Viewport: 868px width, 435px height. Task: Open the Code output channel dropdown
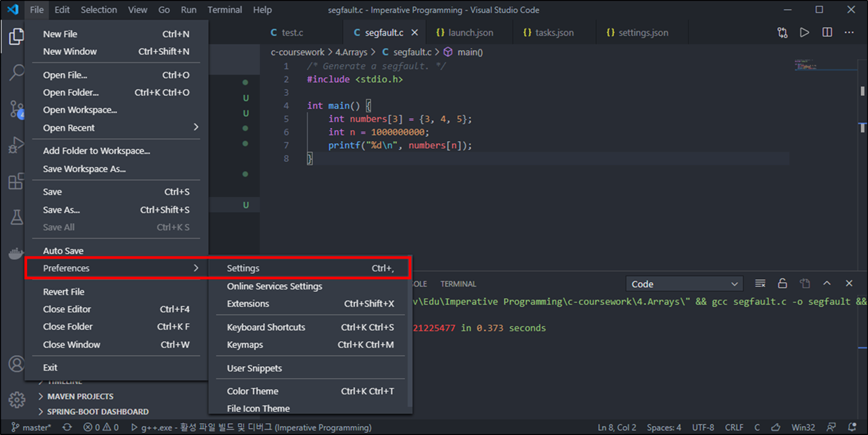click(685, 284)
